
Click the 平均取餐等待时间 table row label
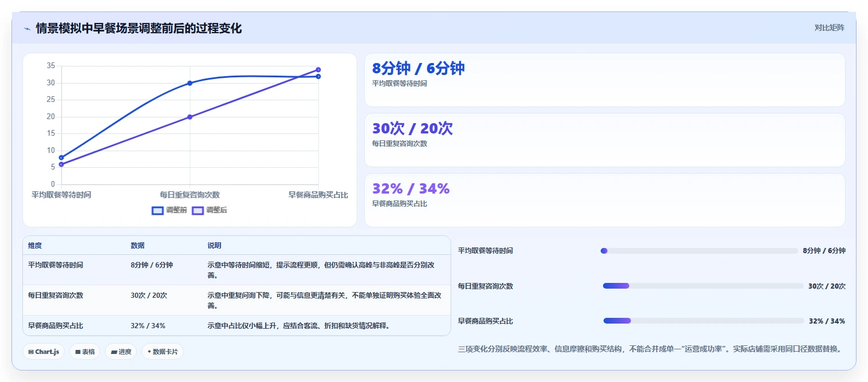(x=56, y=265)
